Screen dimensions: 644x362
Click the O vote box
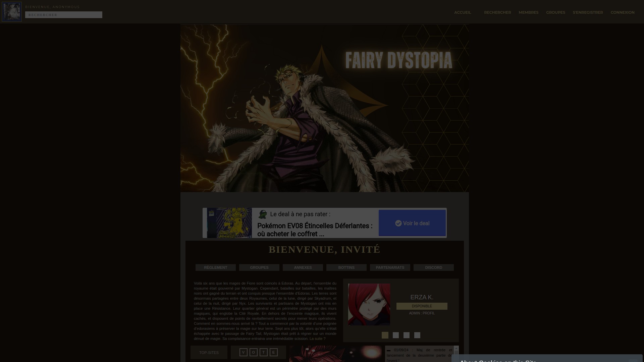coord(254,352)
